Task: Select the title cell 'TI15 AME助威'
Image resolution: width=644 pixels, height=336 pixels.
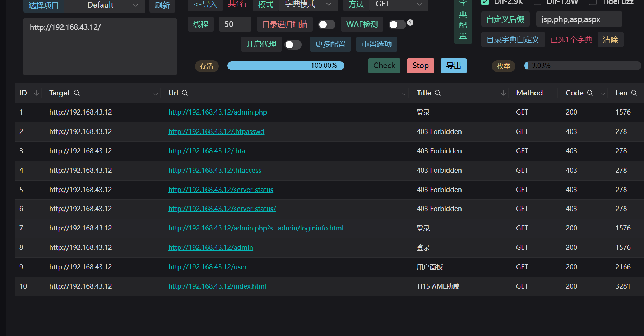Action: 438,286
